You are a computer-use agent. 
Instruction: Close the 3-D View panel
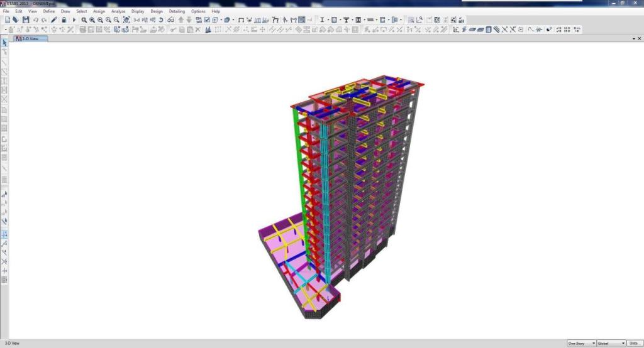pos(639,39)
